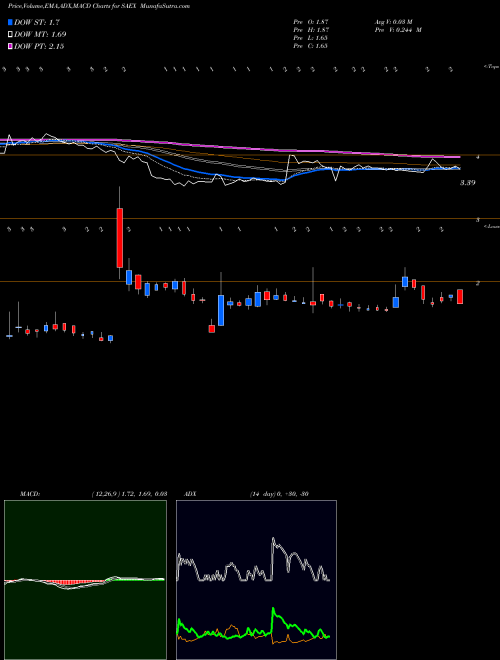Select the 'DOW PT: 2.15' legend label

coord(39,46)
